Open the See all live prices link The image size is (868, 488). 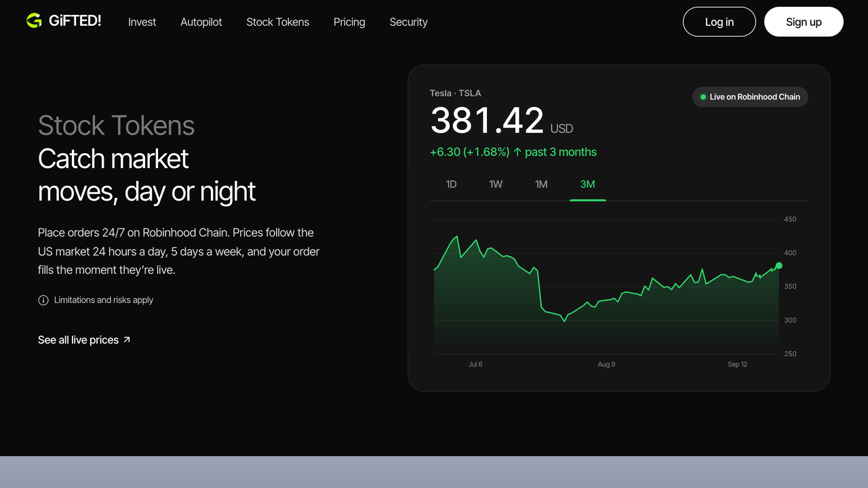84,340
